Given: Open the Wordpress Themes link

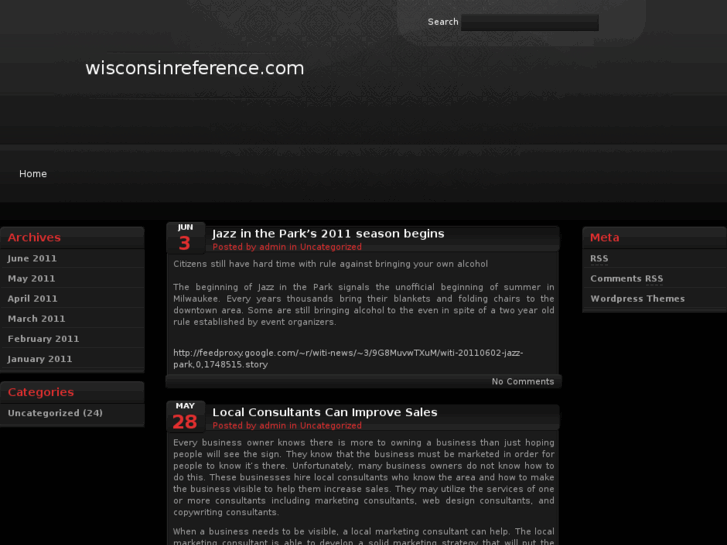Looking at the screenshot, I should [x=637, y=299].
